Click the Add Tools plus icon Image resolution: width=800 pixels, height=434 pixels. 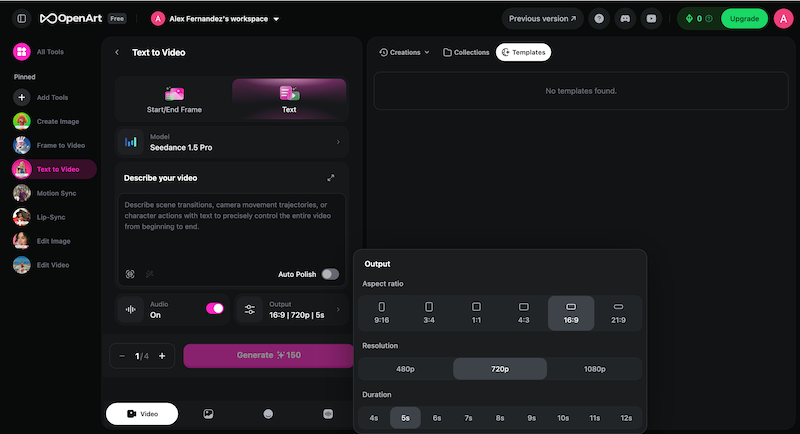pos(21,97)
